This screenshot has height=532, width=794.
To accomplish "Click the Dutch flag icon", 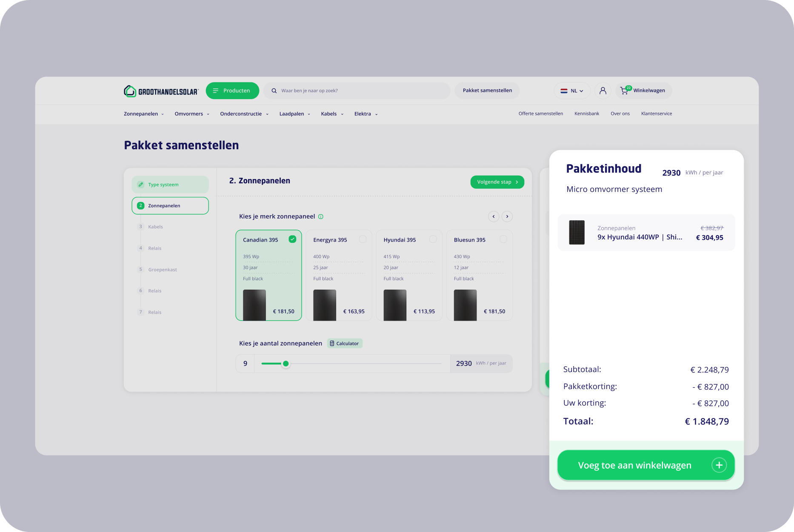I will tap(564, 91).
